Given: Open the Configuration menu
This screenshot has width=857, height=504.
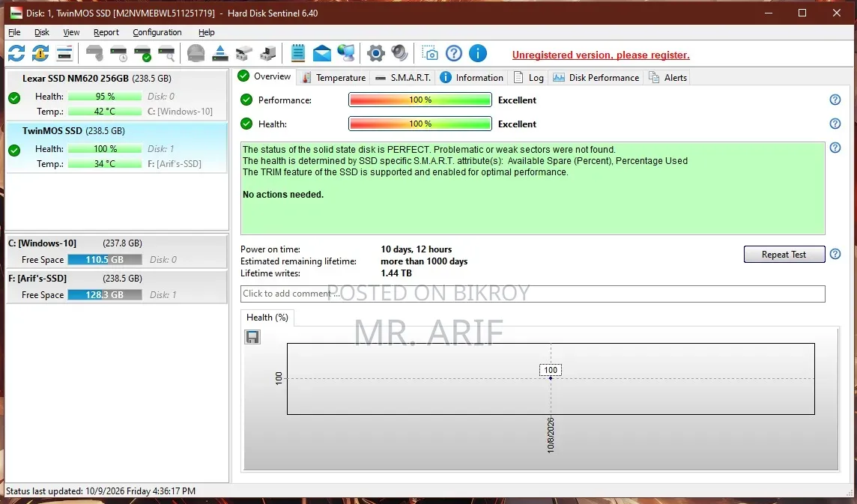Looking at the screenshot, I should (x=157, y=32).
